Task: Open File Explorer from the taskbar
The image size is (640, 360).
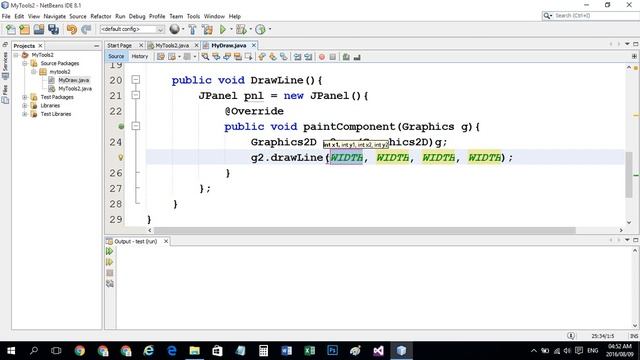Action: pyautogui.click(x=195, y=351)
